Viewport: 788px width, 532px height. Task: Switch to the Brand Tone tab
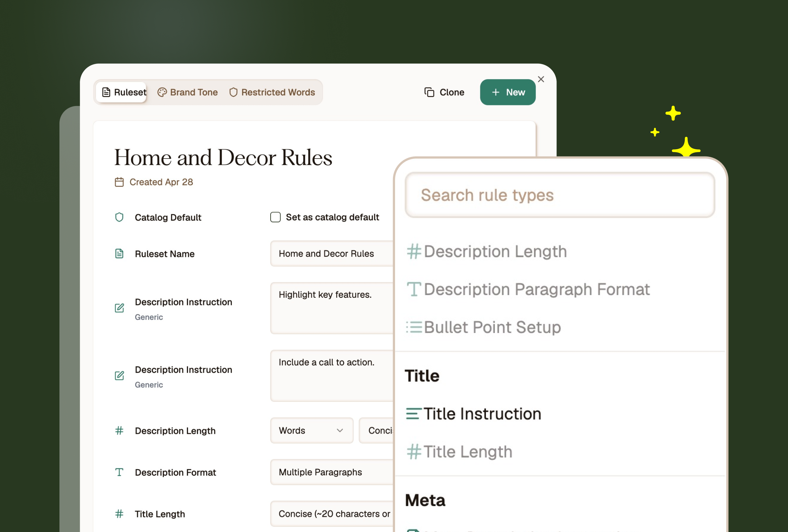188,92
